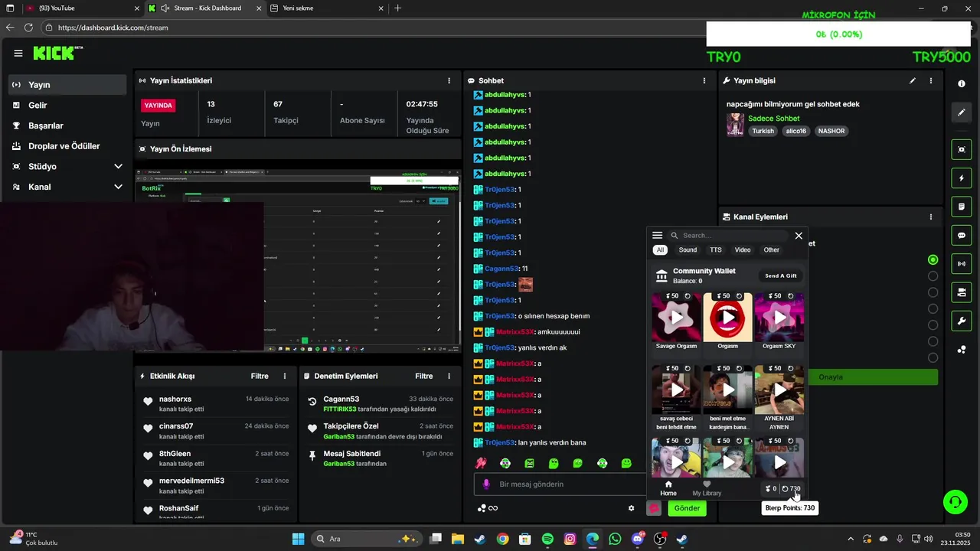Click the camera icon in right rail

tap(962, 292)
